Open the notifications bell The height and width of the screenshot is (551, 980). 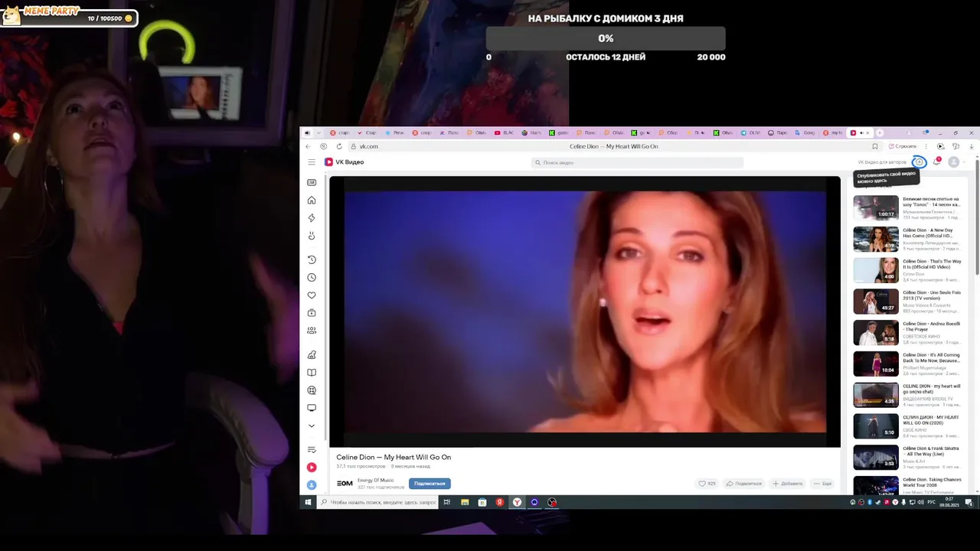point(936,162)
